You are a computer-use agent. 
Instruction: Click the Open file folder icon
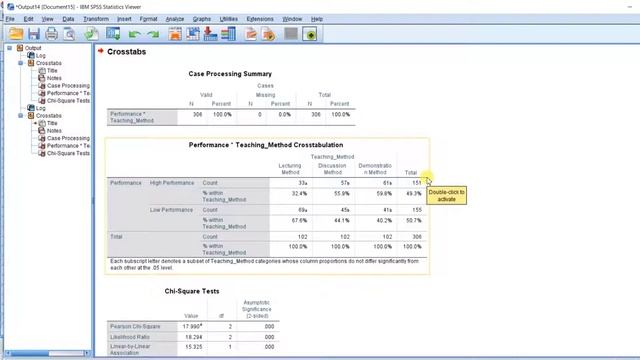click(x=16, y=34)
